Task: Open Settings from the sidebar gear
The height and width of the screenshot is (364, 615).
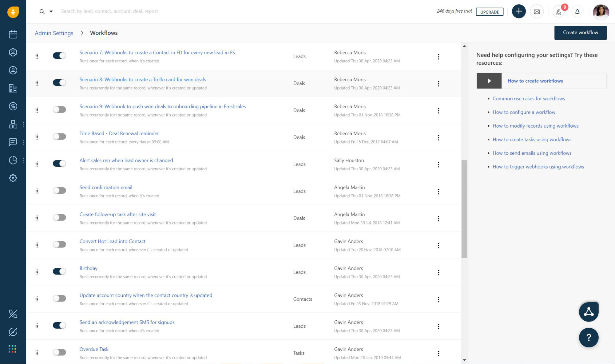Action: (13, 178)
